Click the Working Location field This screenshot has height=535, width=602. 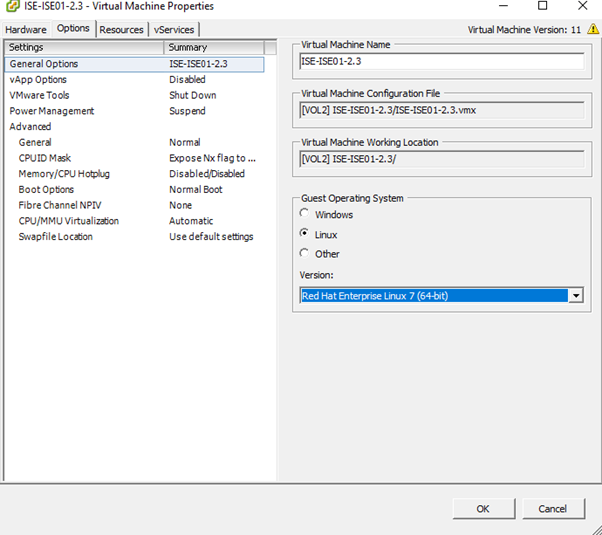442,159
